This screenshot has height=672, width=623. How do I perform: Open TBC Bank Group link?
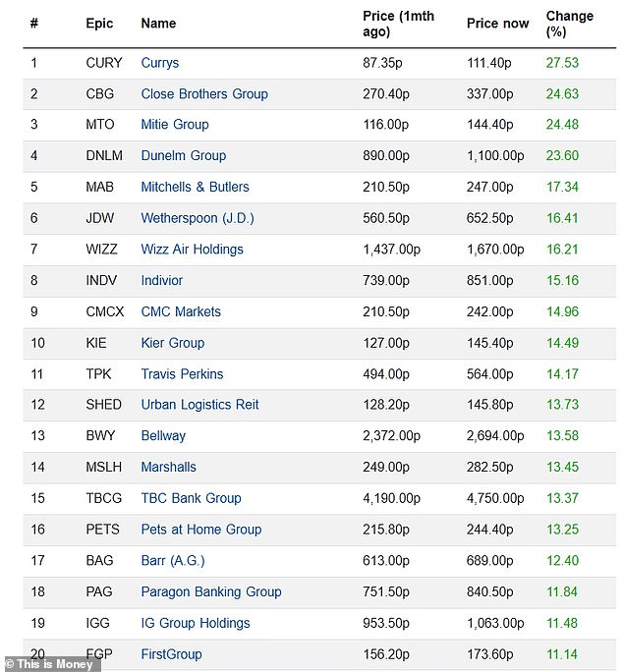click(192, 498)
